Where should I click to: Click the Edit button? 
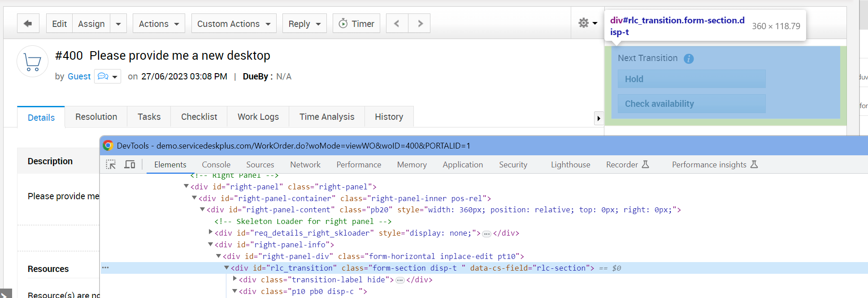(59, 23)
